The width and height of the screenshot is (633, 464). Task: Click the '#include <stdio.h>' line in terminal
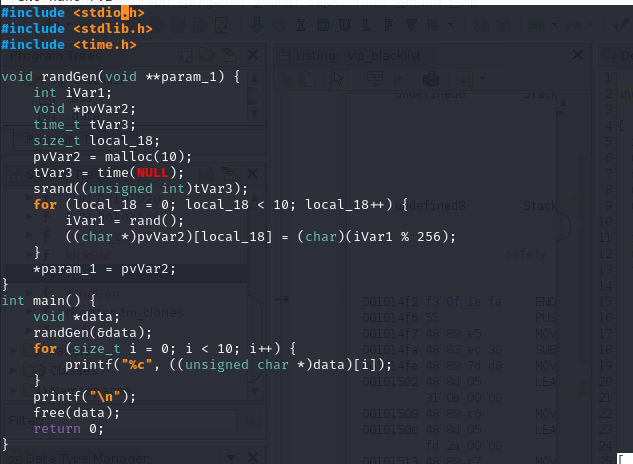[73, 13]
